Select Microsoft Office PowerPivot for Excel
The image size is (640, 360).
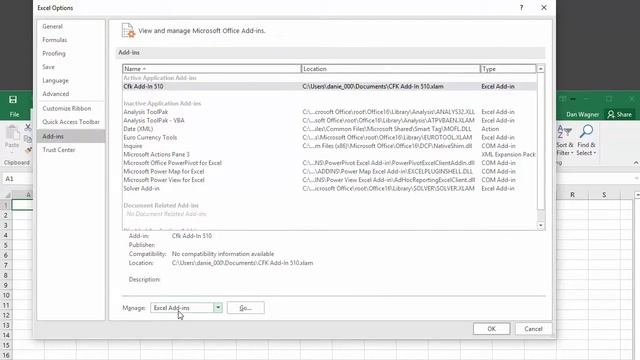click(x=329, y=163)
